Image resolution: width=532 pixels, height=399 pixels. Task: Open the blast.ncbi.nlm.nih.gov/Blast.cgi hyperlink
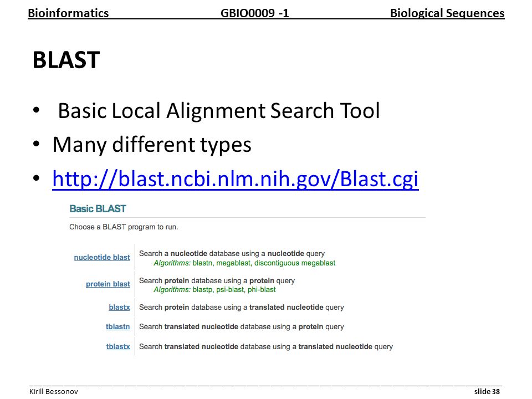tap(236, 178)
